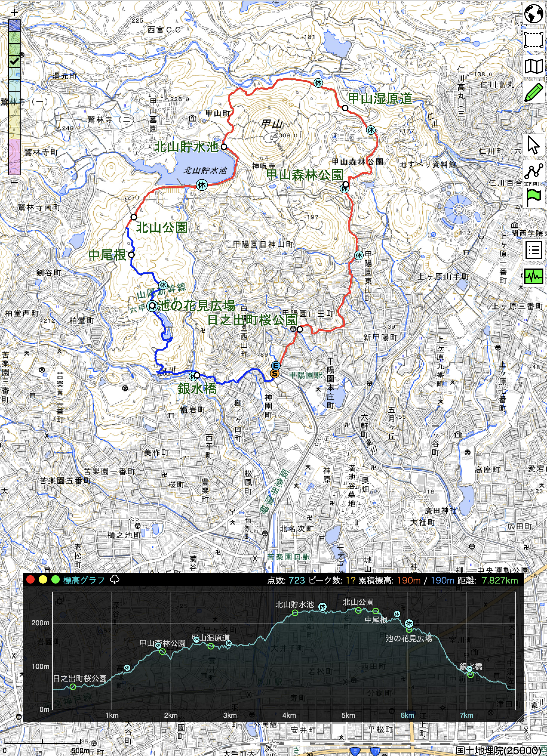Image resolution: width=547 pixels, height=756 pixels.
Task: Toggle the green elevation graph button
Action: coord(534,276)
